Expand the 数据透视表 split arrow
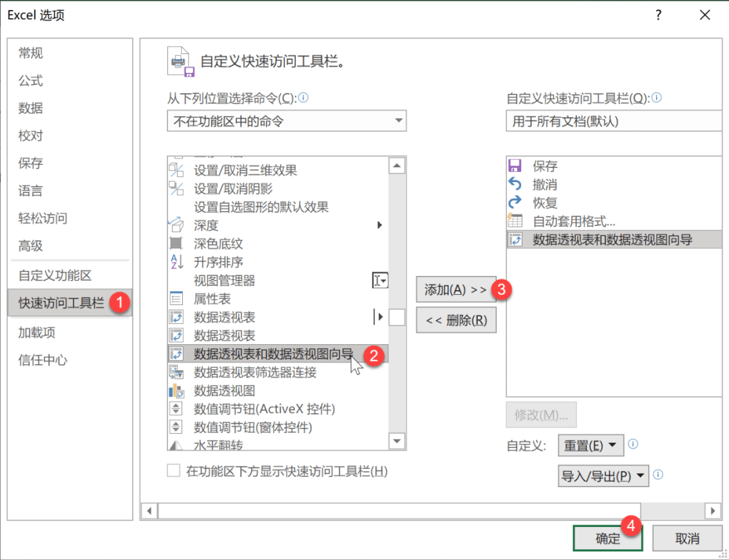 point(380,317)
